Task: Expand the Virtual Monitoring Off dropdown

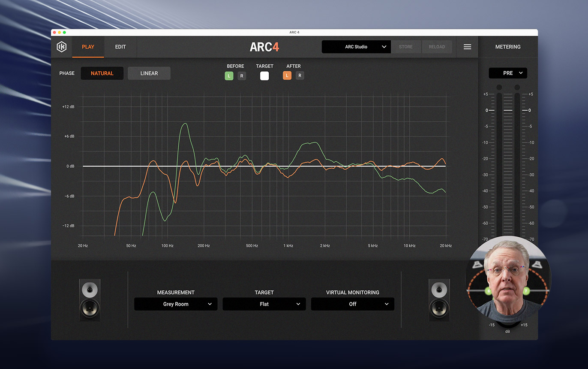Action: coord(352,304)
